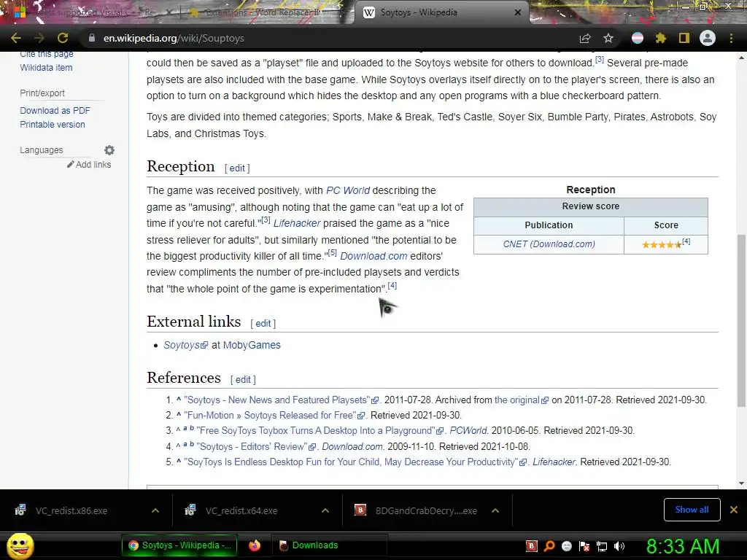This screenshot has height=560, width=747.
Task: Open the volume speaker tray icon
Action: click(619, 545)
